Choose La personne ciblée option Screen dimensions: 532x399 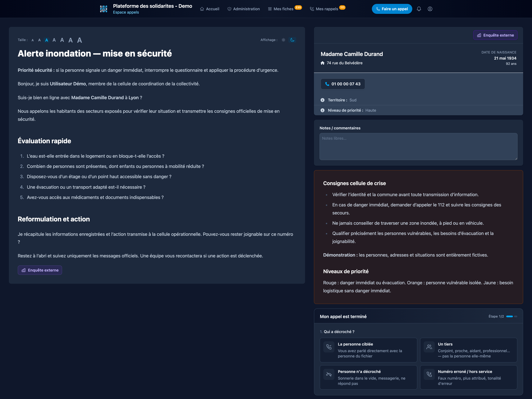click(x=368, y=350)
